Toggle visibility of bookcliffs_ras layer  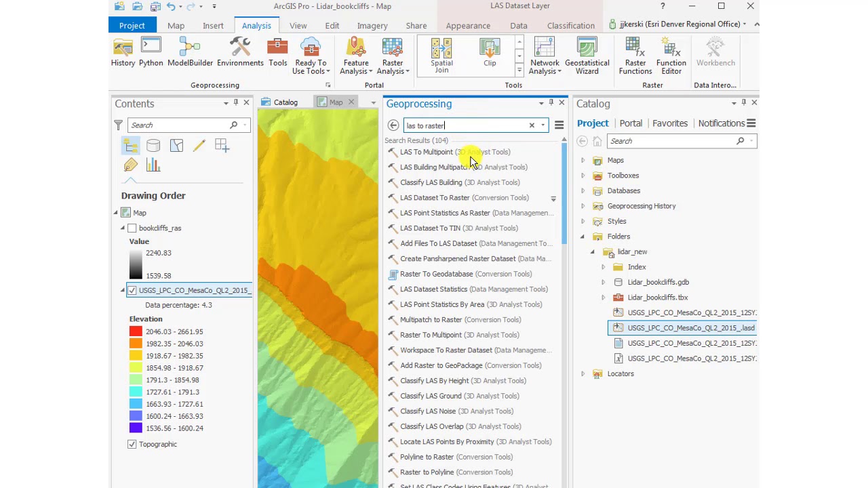132,228
